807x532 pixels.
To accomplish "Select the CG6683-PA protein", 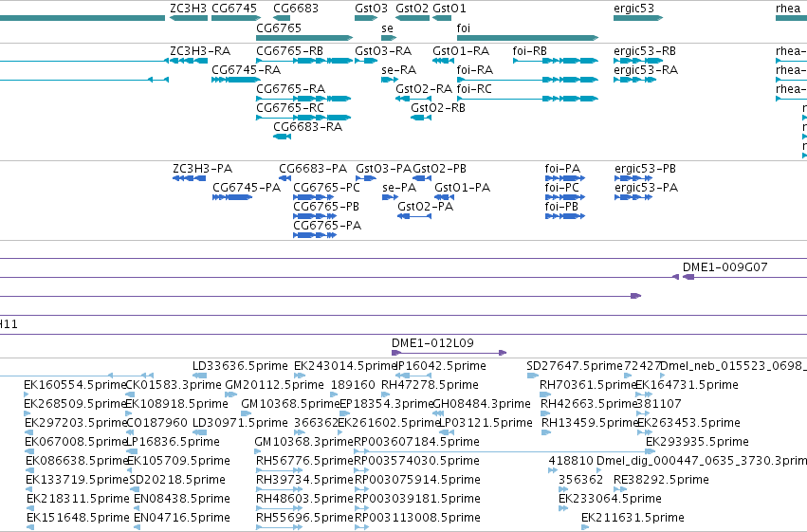I will click(285, 178).
